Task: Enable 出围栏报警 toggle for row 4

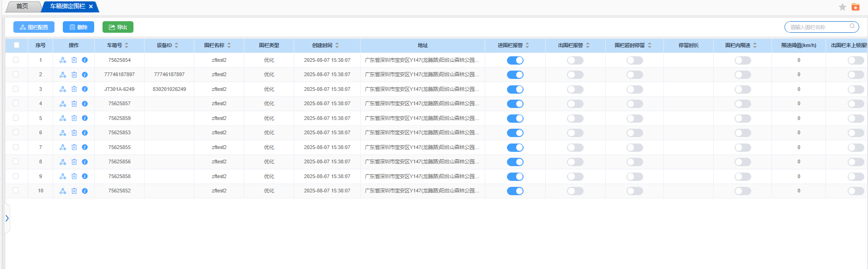Action: click(x=575, y=104)
